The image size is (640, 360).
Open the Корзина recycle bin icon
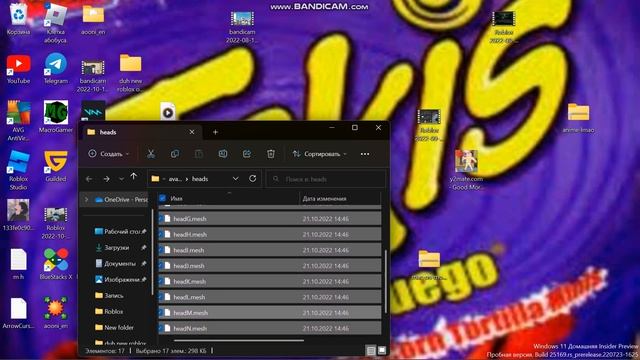click(x=18, y=20)
